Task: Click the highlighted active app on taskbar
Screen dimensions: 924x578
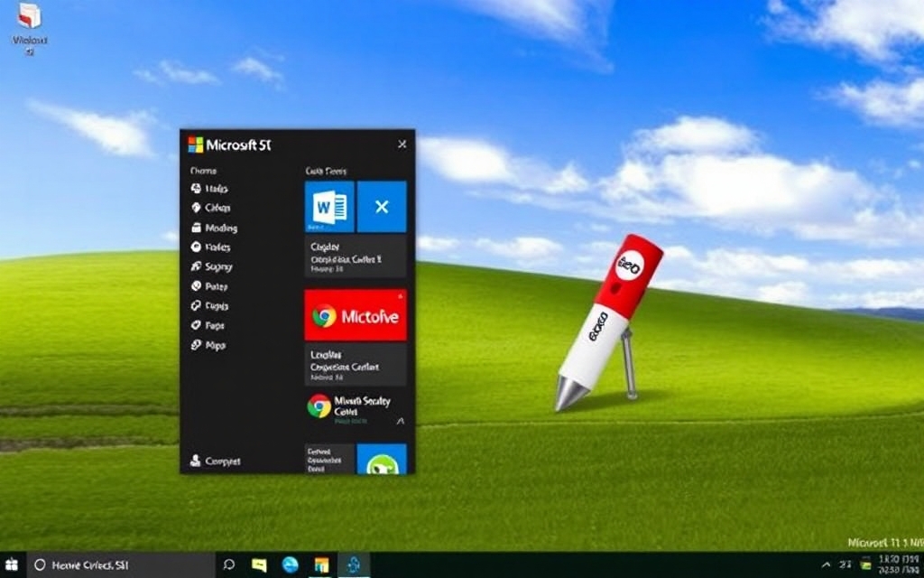Action: [354, 565]
